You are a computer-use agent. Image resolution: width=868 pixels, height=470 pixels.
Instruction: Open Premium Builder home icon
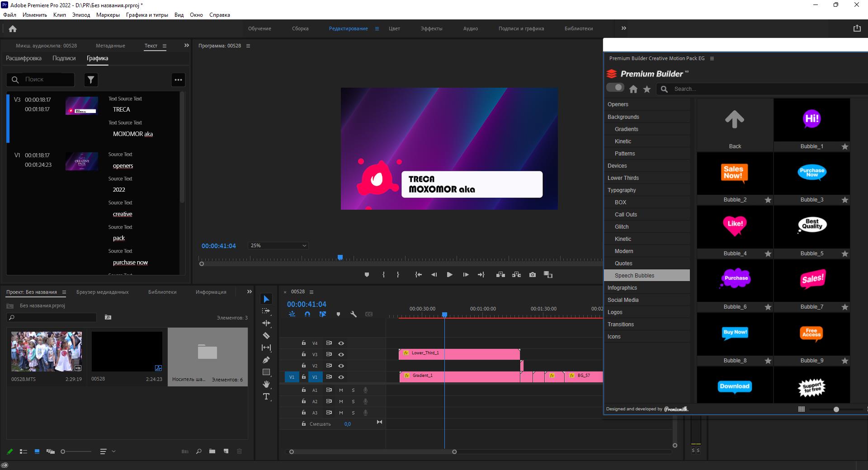click(633, 89)
